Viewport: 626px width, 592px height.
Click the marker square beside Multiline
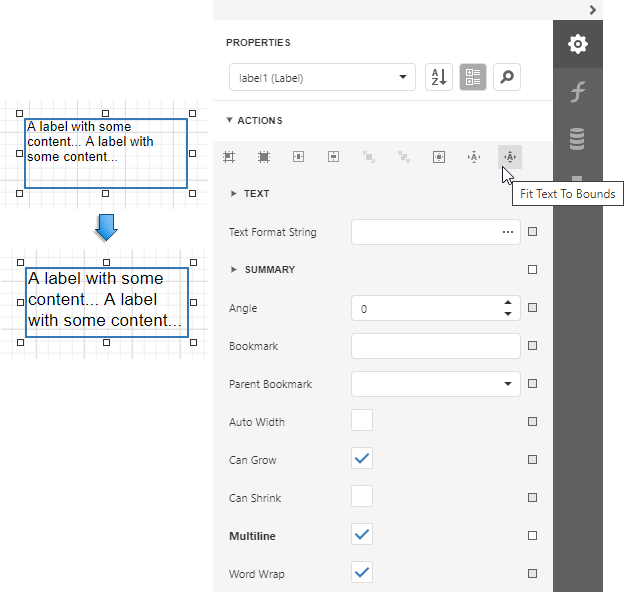[x=532, y=535]
